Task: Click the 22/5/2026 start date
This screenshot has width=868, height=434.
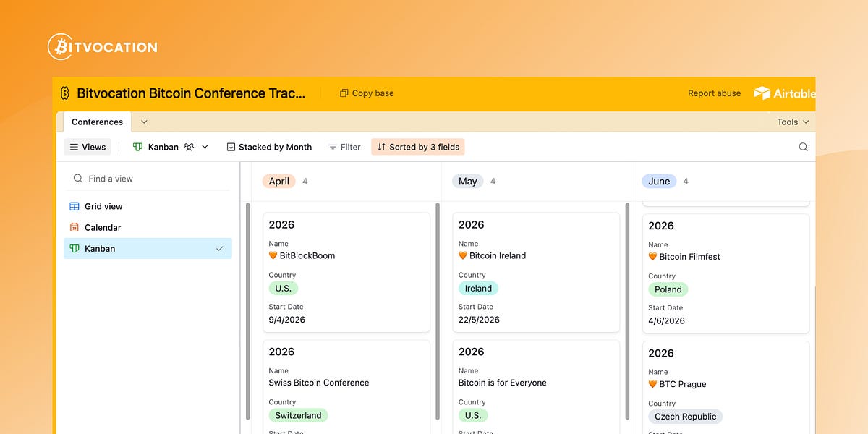Action: [479, 320]
